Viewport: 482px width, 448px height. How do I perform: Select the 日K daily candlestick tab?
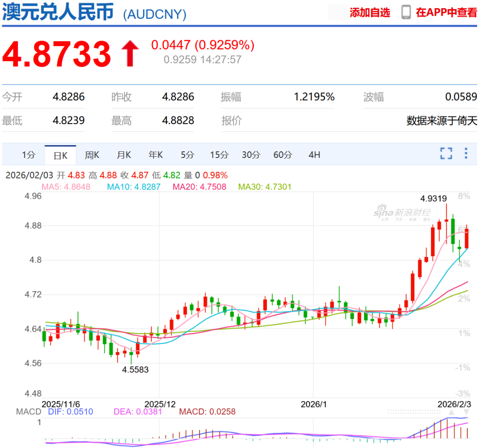pyautogui.click(x=60, y=155)
